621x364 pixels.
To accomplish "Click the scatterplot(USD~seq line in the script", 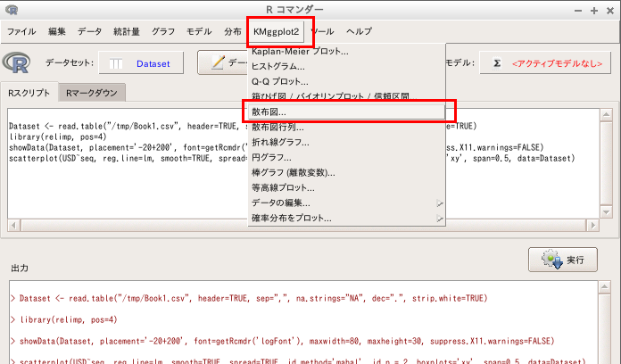I will 128,159.
